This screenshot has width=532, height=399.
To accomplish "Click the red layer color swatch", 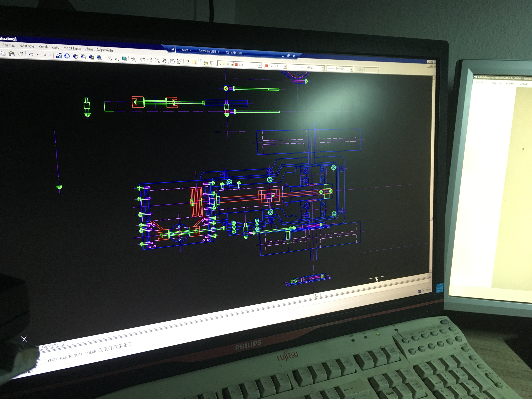I will [x=236, y=65].
